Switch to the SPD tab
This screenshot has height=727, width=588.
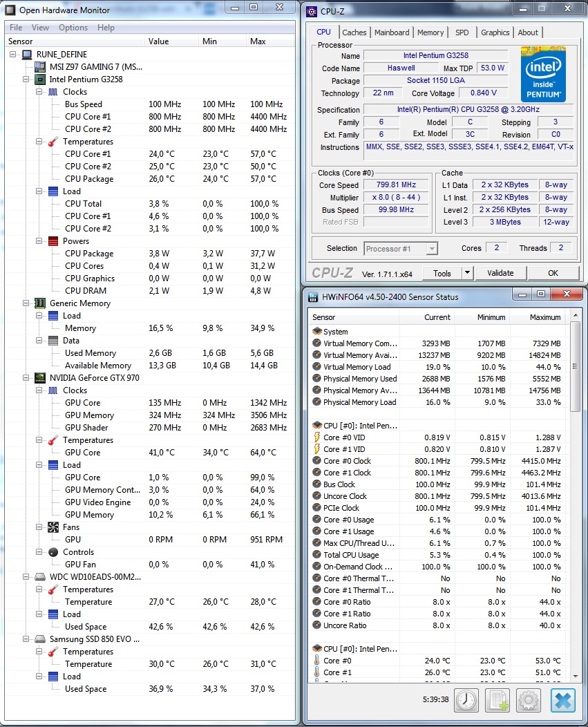(x=462, y=32)
